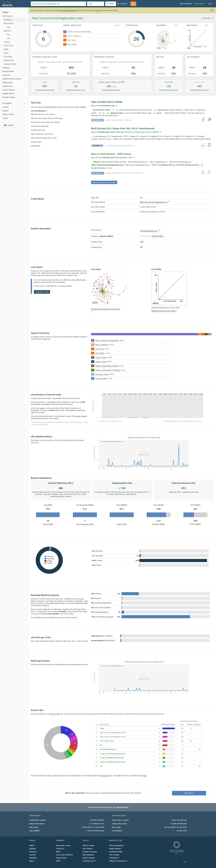Screen dimensions: 216x868
Task: Click the Lost backlinks sidebar sub-item
Action: 8,38
